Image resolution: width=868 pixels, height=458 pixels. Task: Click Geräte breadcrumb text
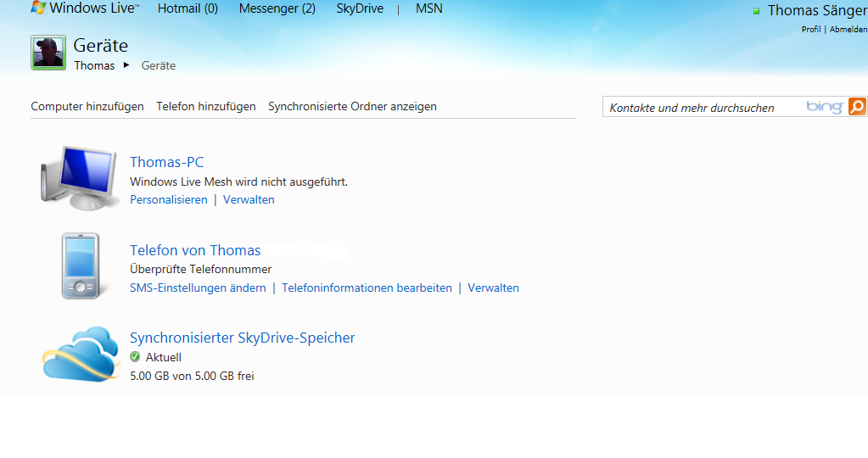159,65
